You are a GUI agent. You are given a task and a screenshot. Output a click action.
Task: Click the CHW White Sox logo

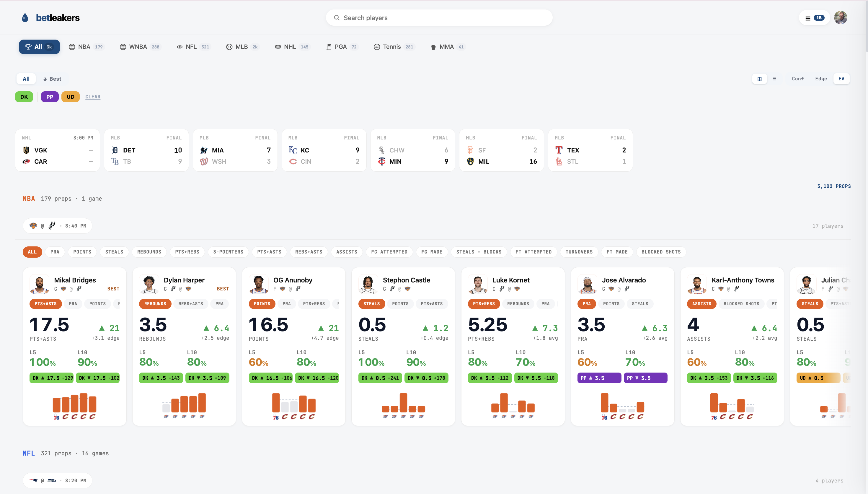[382, 150]
